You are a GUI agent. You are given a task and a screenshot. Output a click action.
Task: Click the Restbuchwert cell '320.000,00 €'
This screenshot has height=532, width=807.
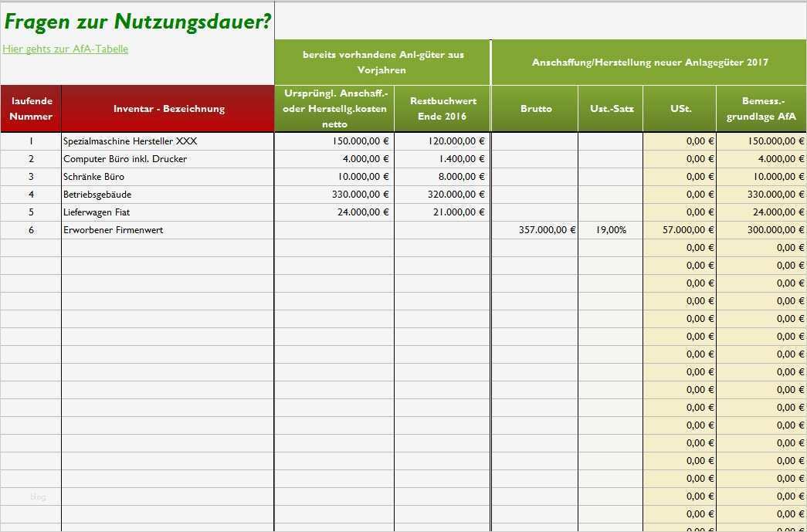pos(442,195)
